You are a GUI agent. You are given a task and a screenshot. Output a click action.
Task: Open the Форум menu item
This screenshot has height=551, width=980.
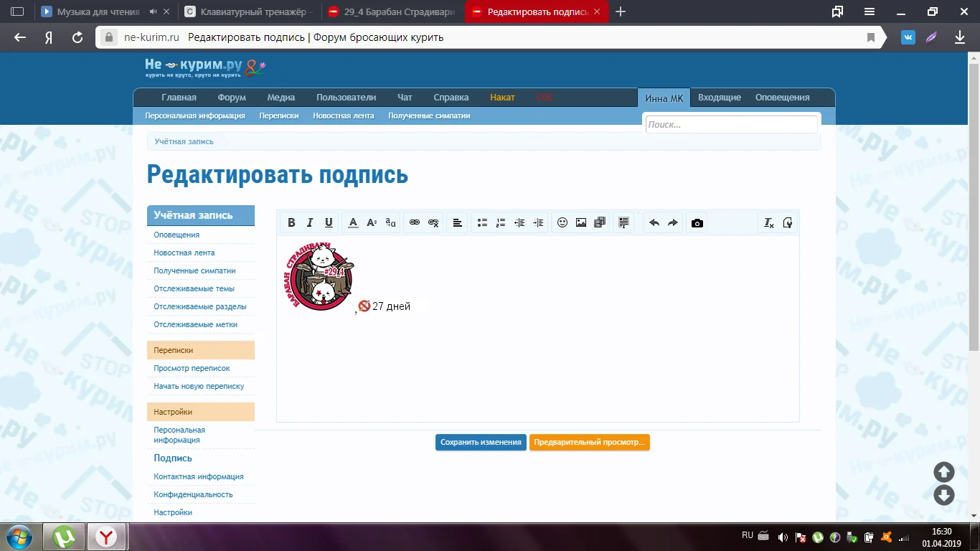(x=232, y=98)
